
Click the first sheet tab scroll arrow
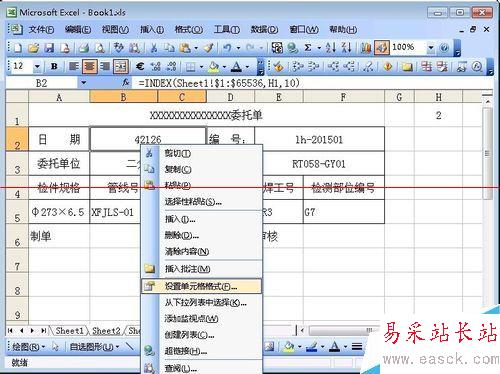[x=10, y=331]
